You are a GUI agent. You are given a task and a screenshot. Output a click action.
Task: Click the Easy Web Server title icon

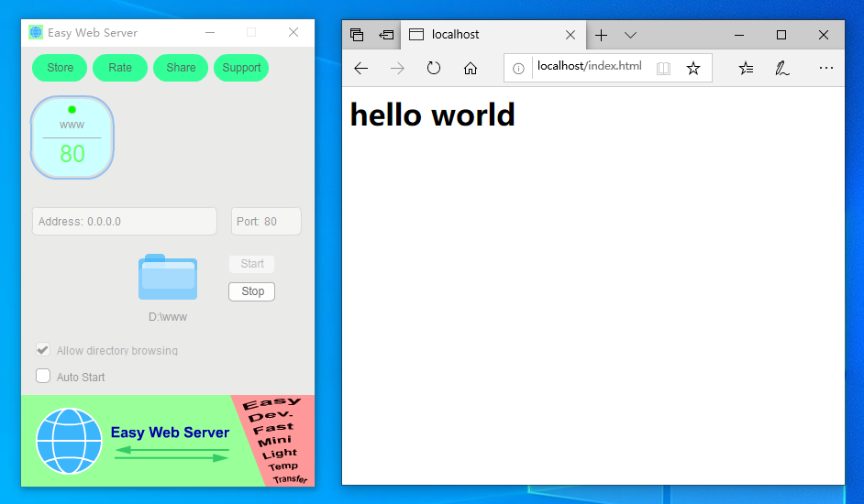[x=36, y=32]
